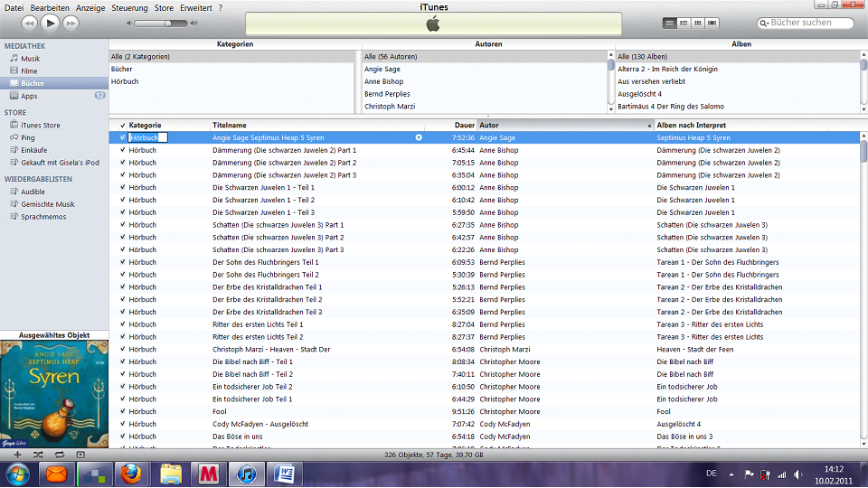Add a new playlist with plus button
Viewport: 868px width, 488px height.
[x=17, y=455]
